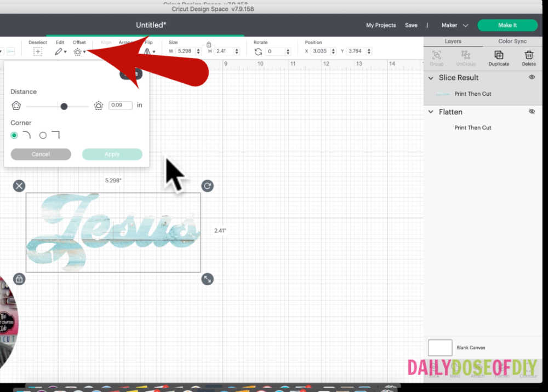
Task: Click the X delete handle on the selection
Action: click(x=19, y=186)
